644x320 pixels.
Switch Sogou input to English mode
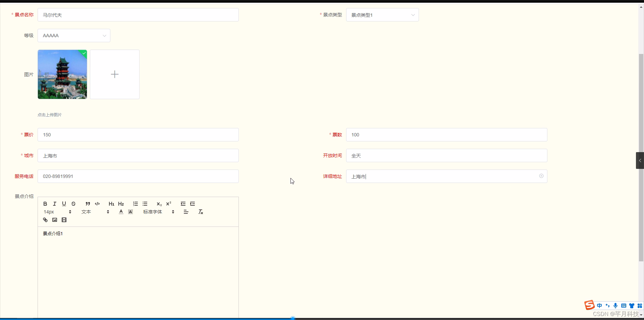click(600, 306)
